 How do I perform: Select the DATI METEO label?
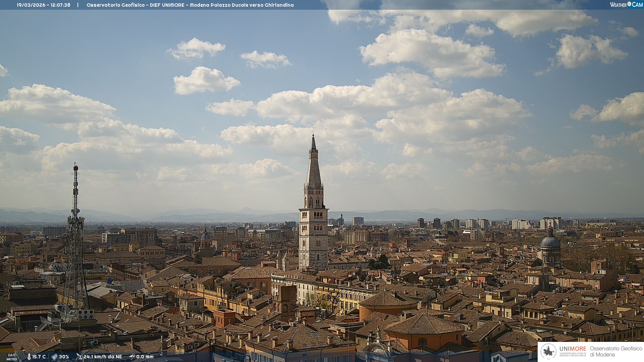pyautogui.click(x=12, y=357)
